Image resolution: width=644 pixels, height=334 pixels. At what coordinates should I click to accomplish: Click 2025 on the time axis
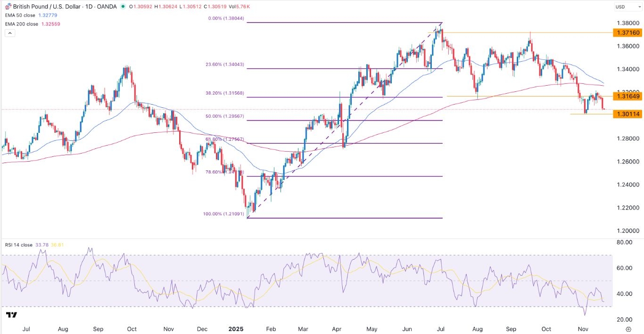[236, 329]
